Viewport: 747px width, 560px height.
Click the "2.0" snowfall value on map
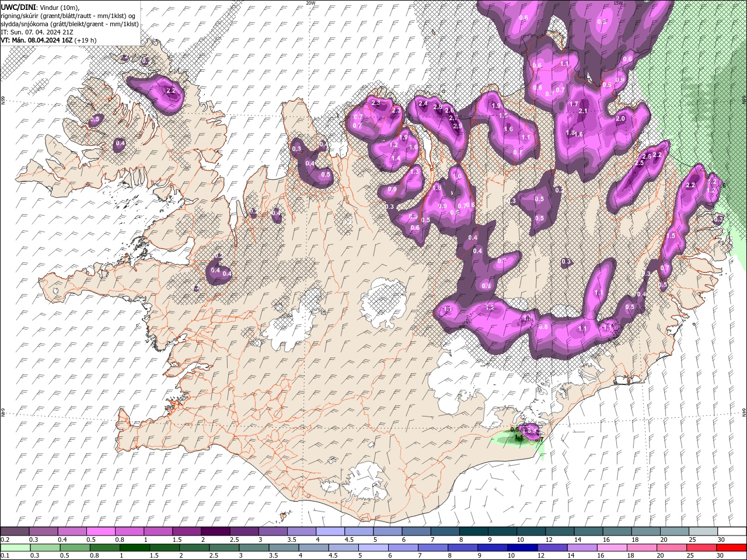coord(620,118)
